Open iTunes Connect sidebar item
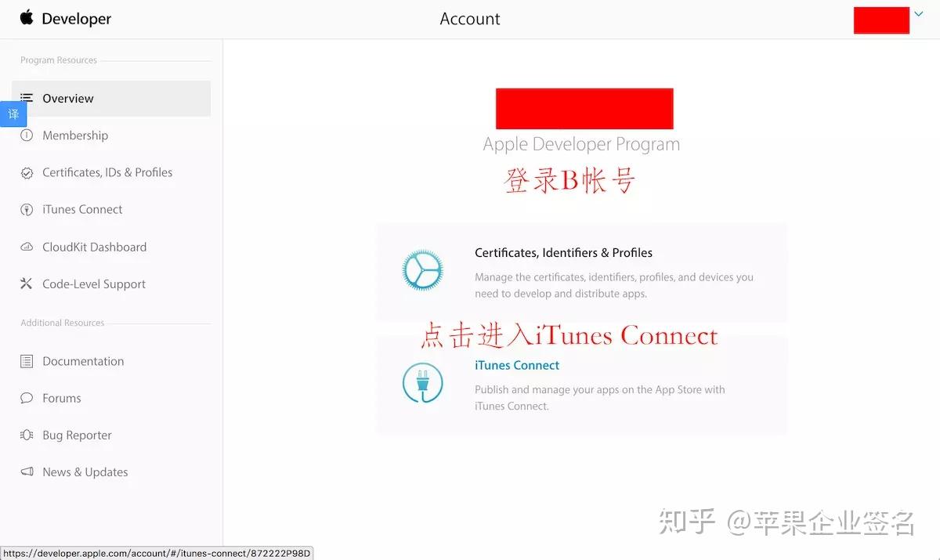Viewport: 940px width, 560px height. point(82,209)
